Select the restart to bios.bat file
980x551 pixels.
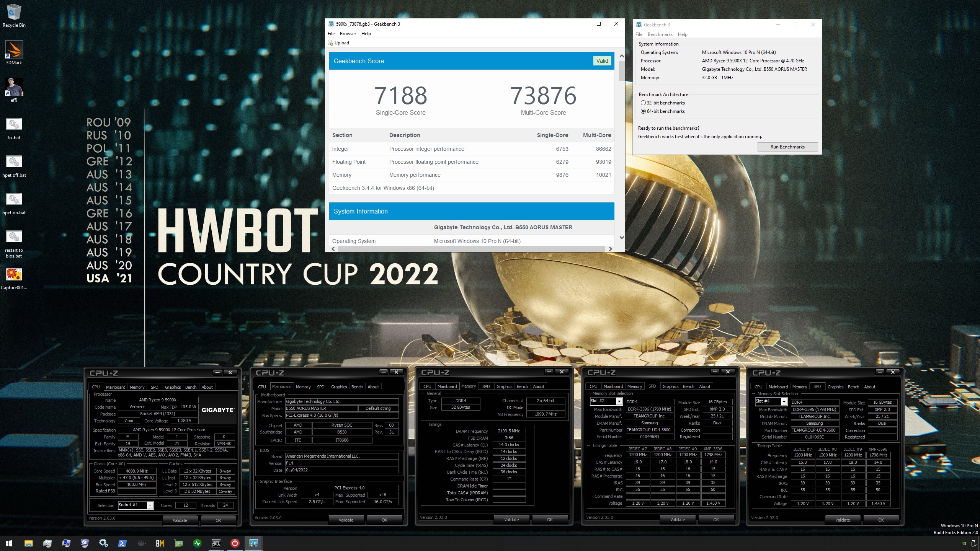pyautogui.click(x=14, y=244)
